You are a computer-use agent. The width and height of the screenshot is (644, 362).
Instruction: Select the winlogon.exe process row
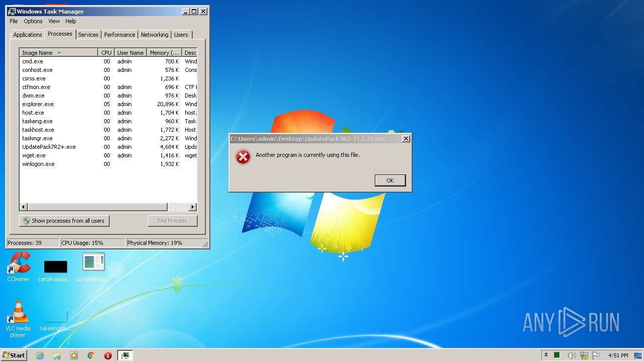point(108,164)
